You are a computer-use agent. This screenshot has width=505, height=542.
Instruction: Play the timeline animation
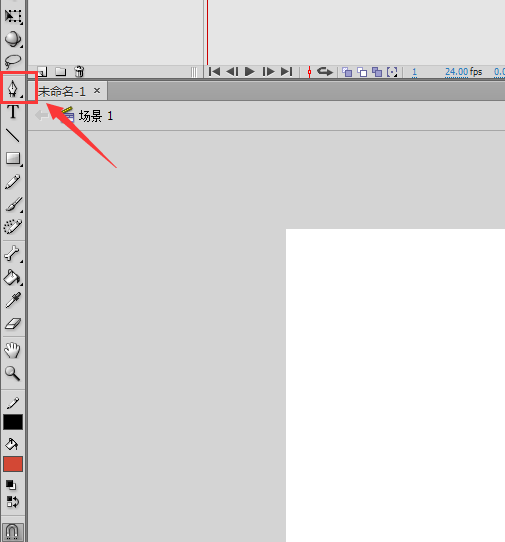tap(250, 72)
